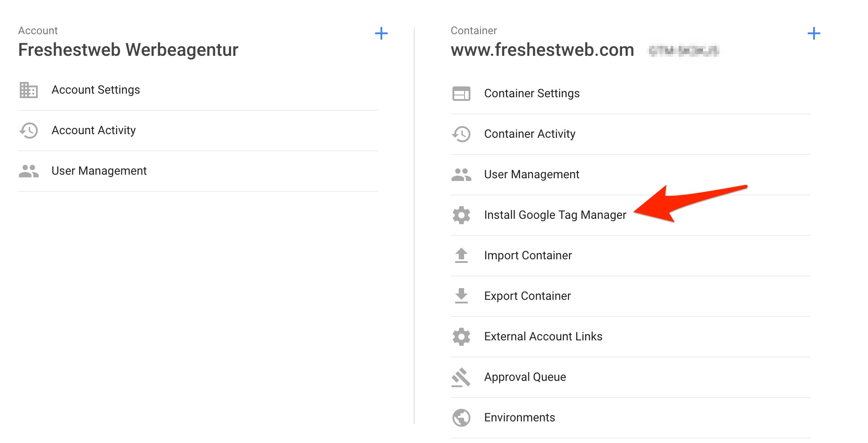Image resolution: width=868 pixels, height=443 pixels.
Task: Open Account Settings
Action: [x=96, y=90]
